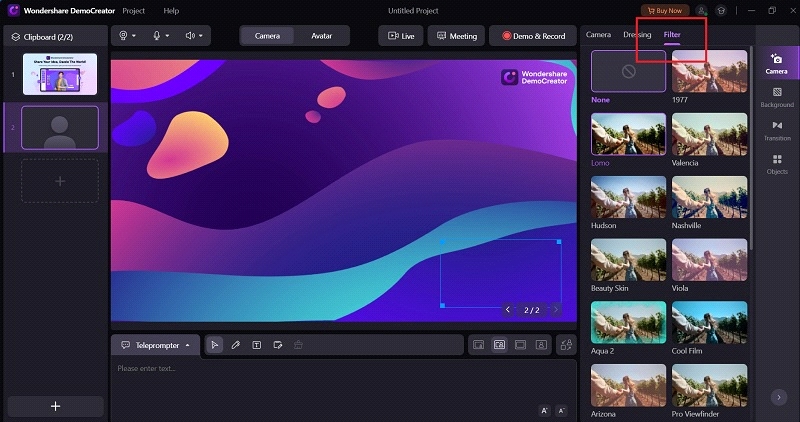Screen dimensions: 800x422
Task: Open the Transition panel in sidebar
Action: [x=777, y=131]
